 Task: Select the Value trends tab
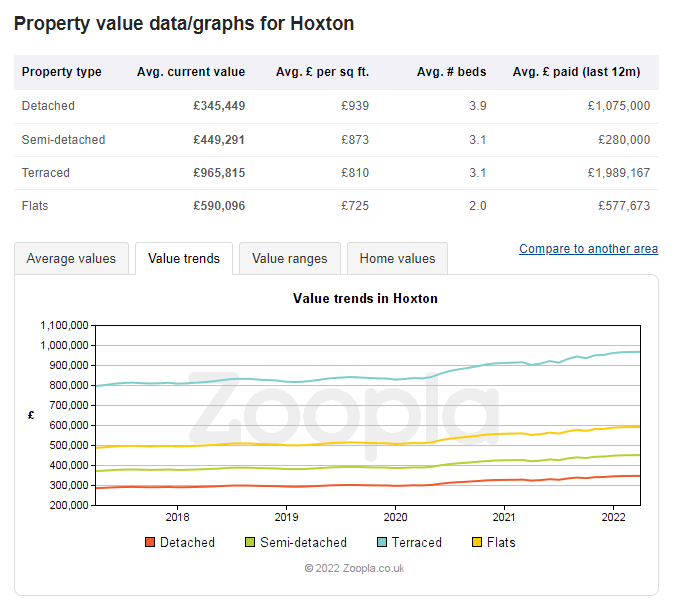click(184, 258)
